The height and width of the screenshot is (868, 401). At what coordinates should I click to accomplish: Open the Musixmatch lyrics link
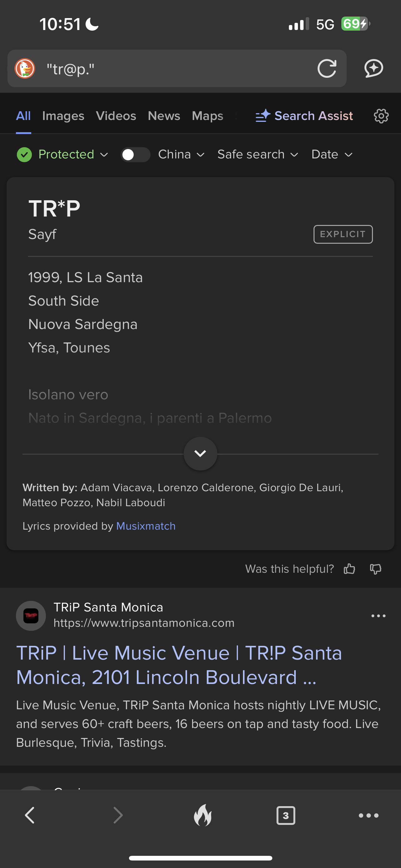pos(146,526)
